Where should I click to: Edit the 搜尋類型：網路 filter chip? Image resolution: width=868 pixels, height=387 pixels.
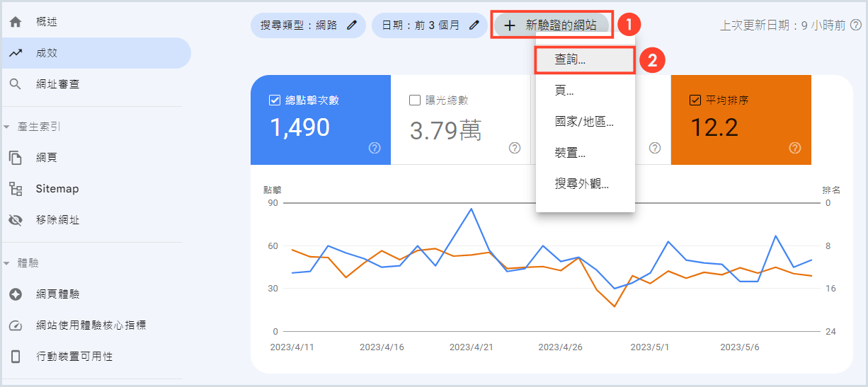pyautogui.click(x=308, y=25)
